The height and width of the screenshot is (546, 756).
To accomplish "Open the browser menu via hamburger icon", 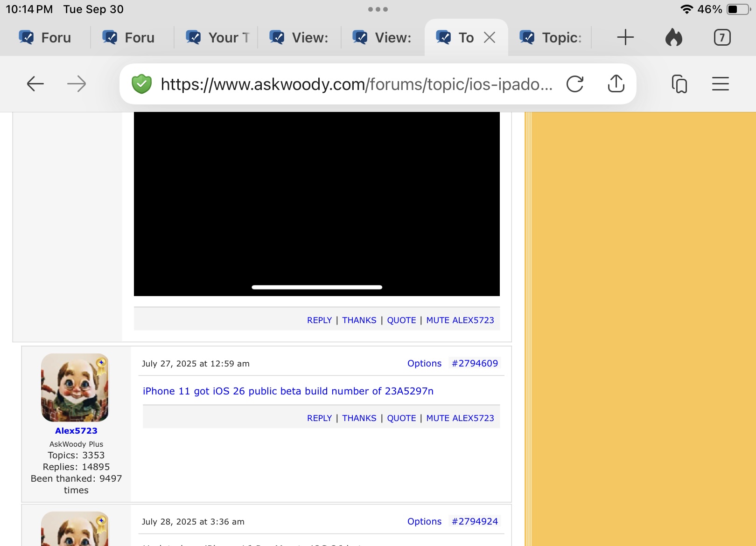I will [x=720, y=84].
